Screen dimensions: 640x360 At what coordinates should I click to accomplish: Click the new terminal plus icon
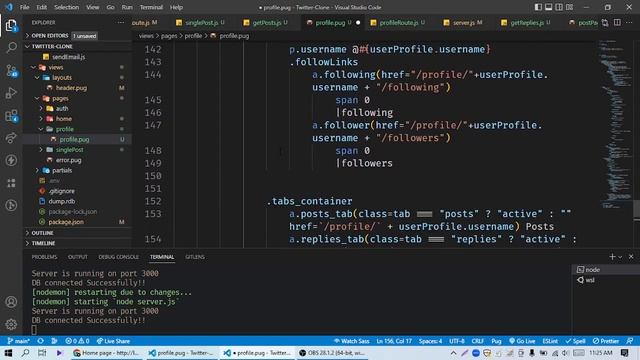tap(612, 256)
